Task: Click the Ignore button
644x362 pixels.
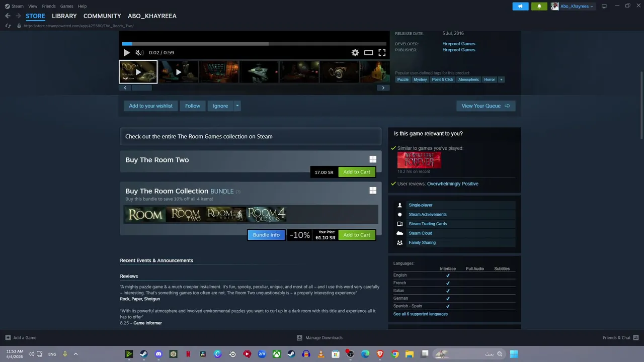Action: [x=220, y=106]
